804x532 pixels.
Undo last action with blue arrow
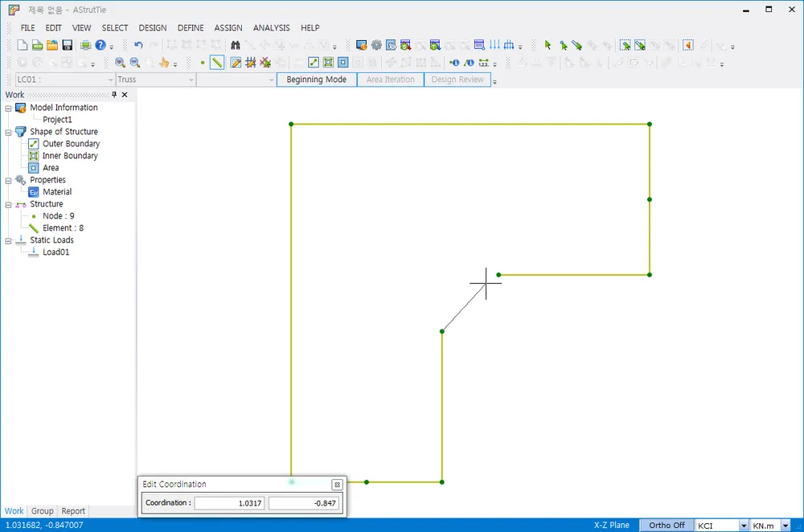point(138,46)
